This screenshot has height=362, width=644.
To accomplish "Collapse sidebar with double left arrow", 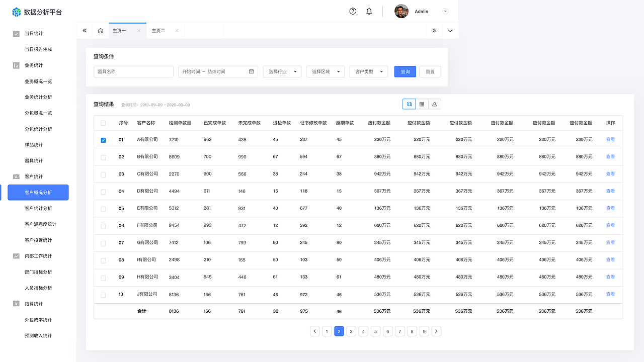I will point(85,31).
